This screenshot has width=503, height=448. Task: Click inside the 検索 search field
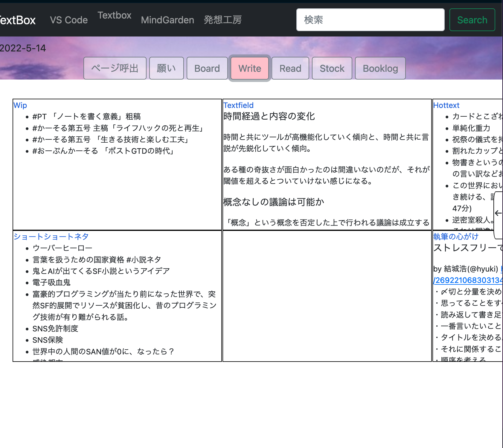click(x=370, y=20)
